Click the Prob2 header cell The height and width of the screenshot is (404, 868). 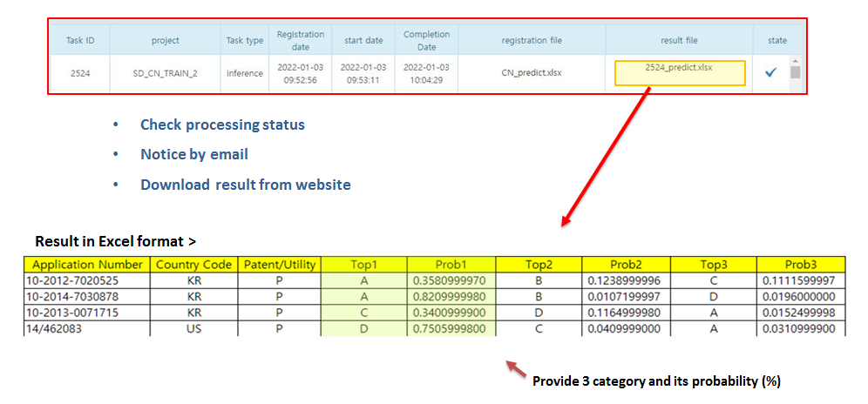tap(626, 265)
